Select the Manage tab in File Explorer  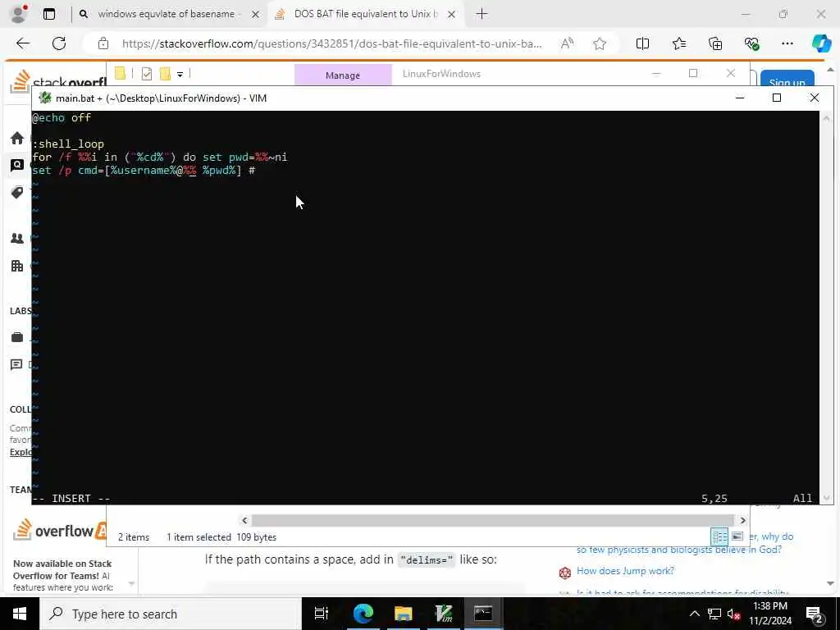pos(343,75)
